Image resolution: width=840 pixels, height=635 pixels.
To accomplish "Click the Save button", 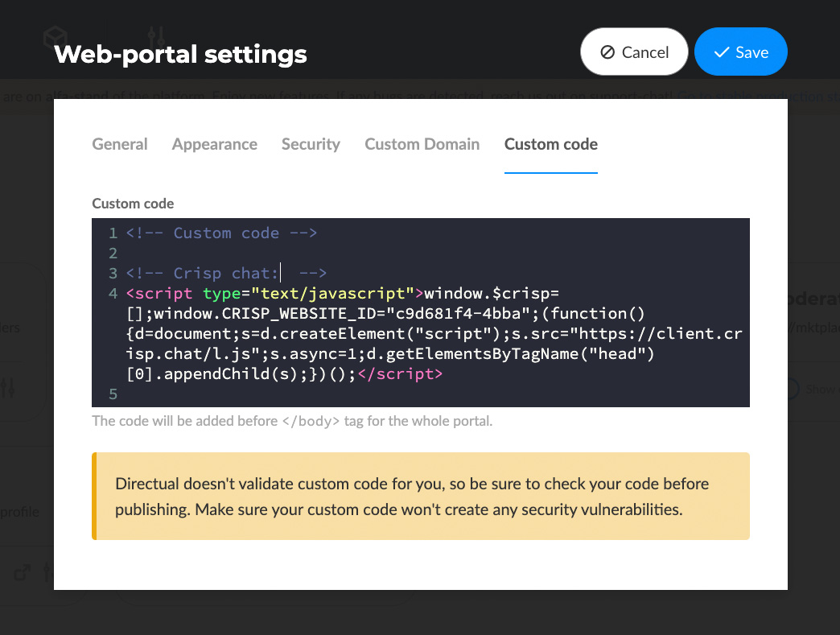I will click(x=740, y=52).
